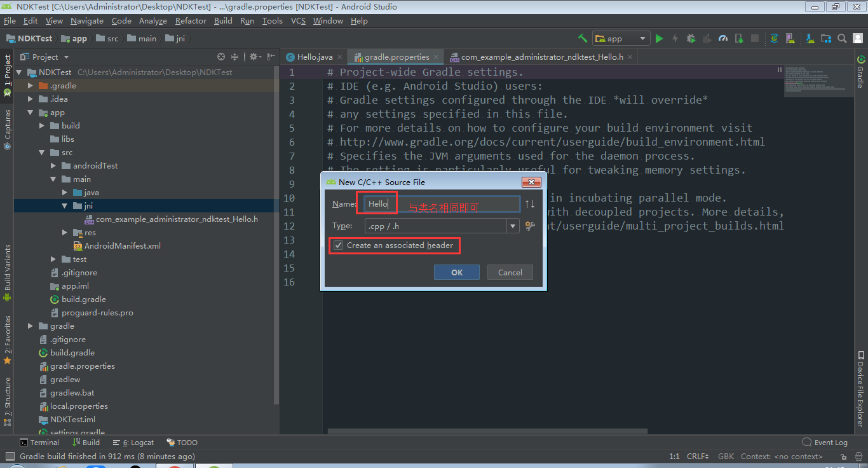Viewport: 868px width, 468px height.
Task: Click Run with Coverage icon
Action: tap(707, 38)
